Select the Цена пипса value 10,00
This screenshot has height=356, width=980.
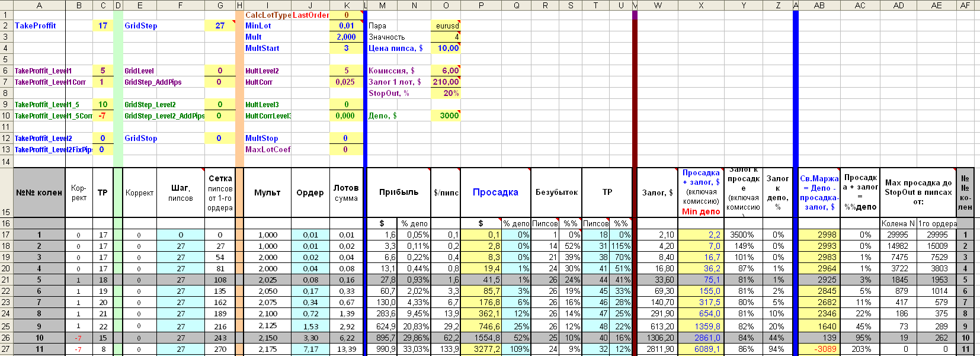(x=446, y=48)
